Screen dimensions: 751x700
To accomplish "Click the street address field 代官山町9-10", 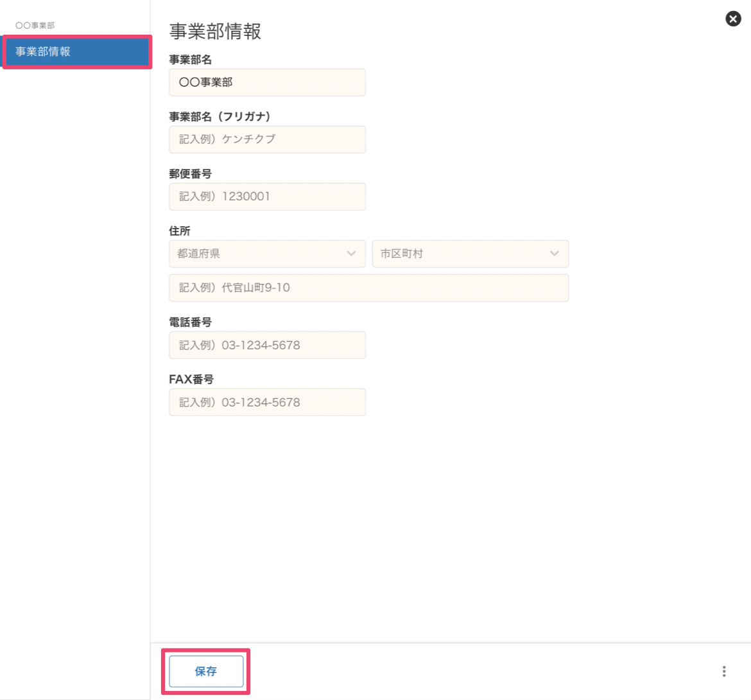I will tap(368, 288).
